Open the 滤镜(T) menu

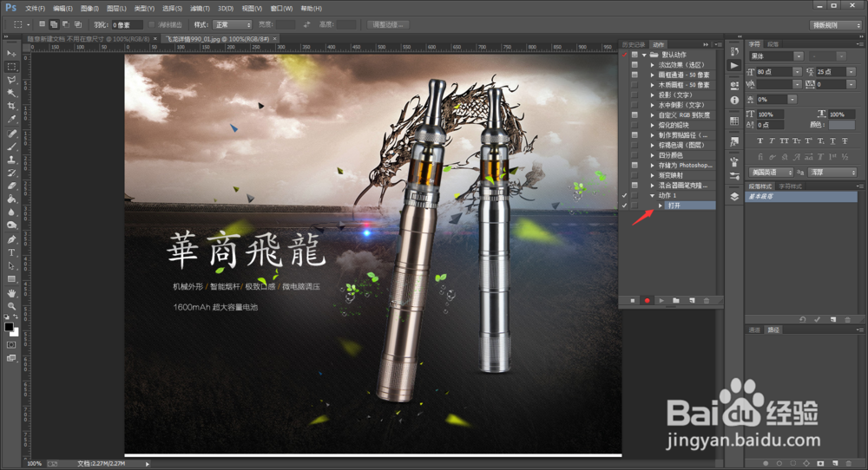(x=200, y=9)
